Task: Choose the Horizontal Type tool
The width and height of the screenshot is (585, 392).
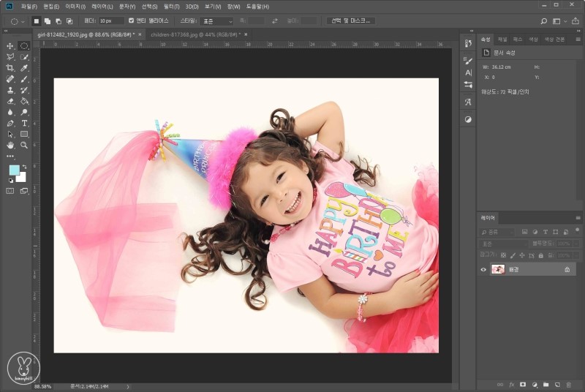Action: (24, 124)
